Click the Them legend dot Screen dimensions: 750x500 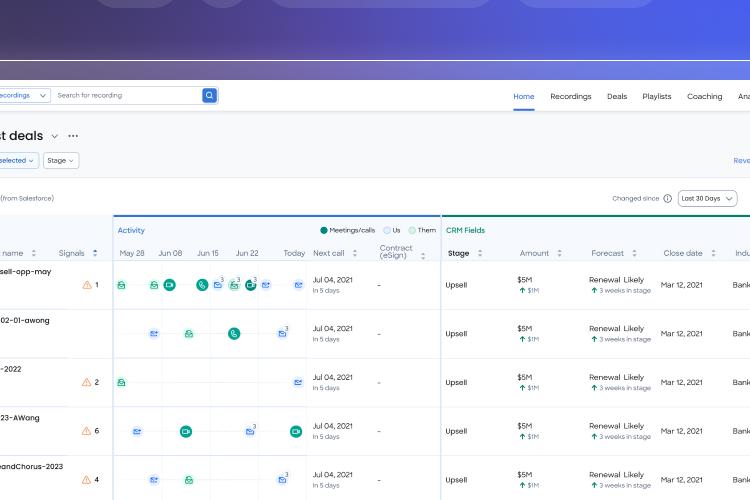tap(412, 231)
